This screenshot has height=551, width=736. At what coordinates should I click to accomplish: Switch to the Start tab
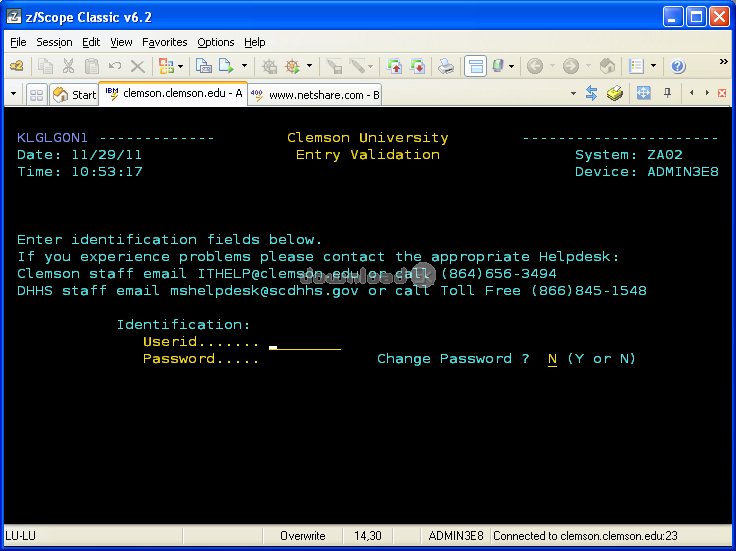click(x=74, y=95)
